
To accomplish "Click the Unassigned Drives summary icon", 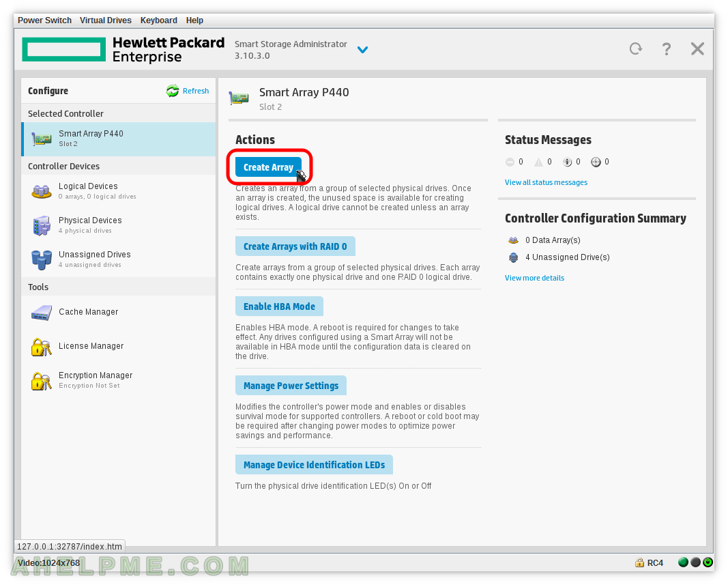I will (513, 257).
